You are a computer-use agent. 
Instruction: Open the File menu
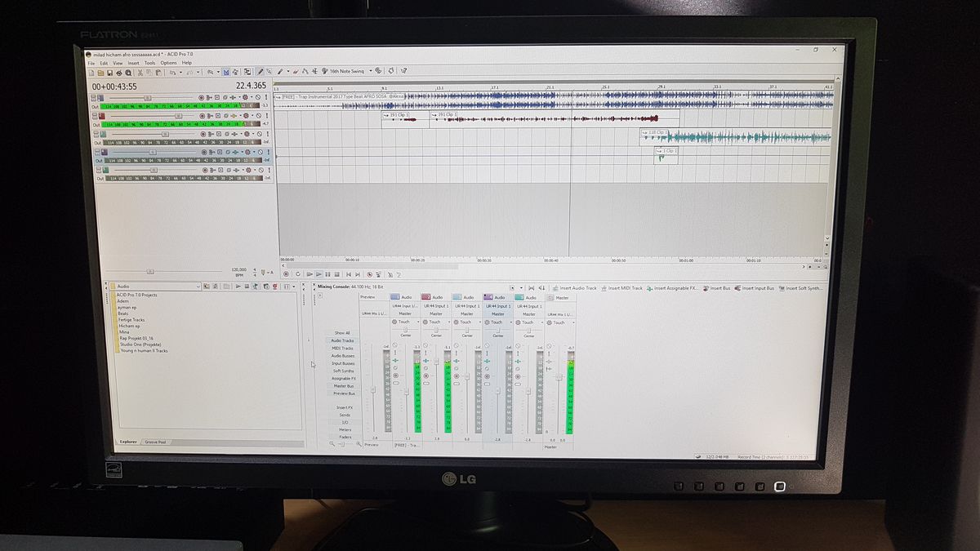coord(91,63)
